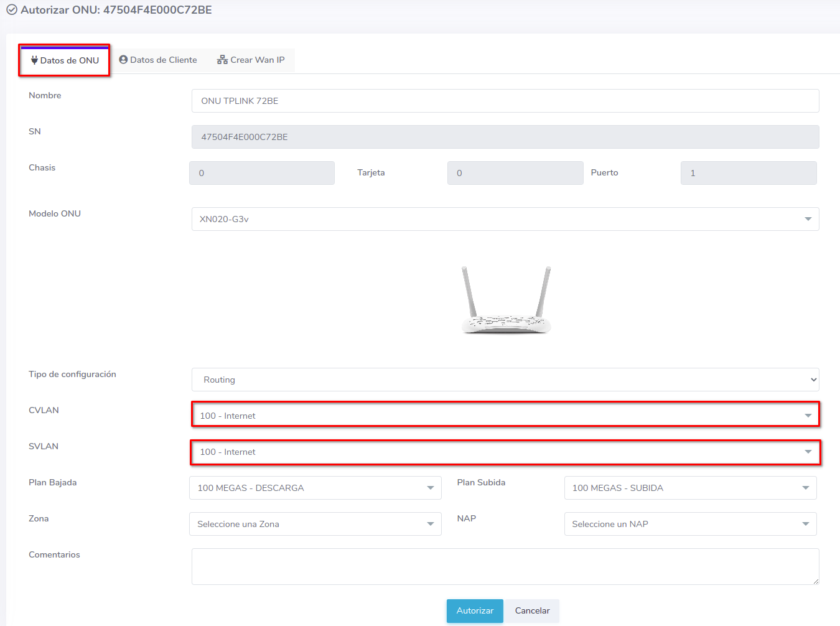Screen dimensions: 840x626
Task: Open the NAP selection dropdown
Action: [x=689, y=524]
